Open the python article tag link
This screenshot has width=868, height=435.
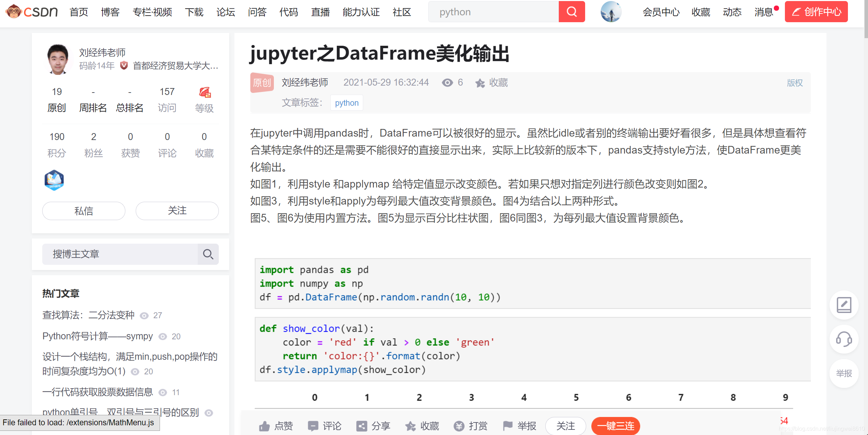347,103
